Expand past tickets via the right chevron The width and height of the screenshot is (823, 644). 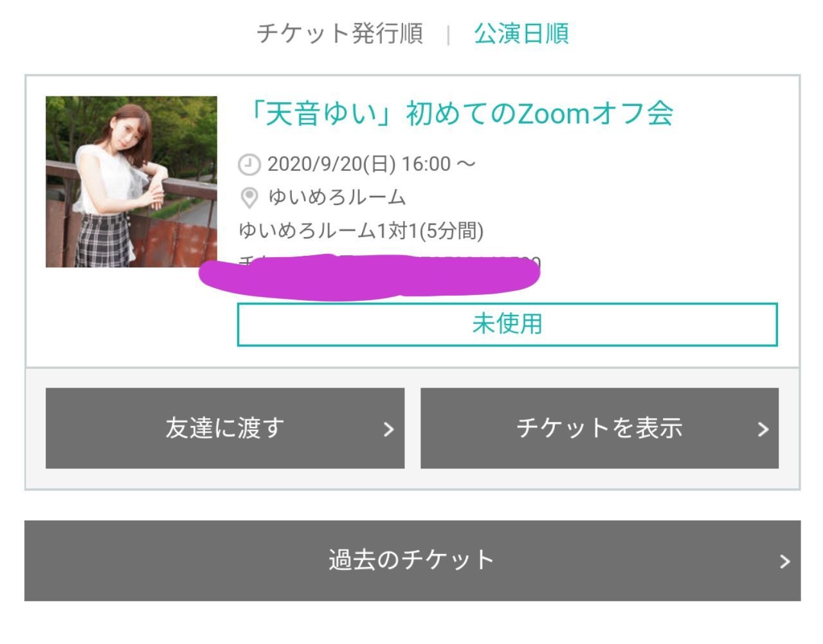coord(784,562)
